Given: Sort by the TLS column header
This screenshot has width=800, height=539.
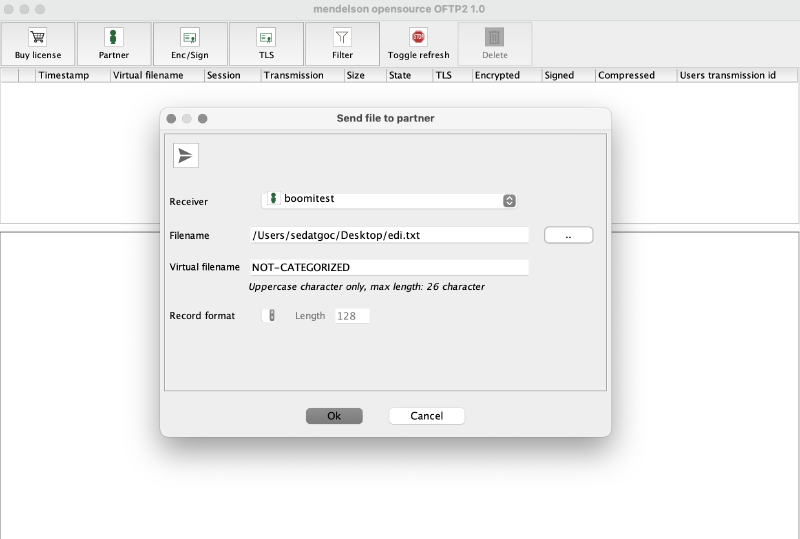Looking at the screenshot, I should pos(453,76).
